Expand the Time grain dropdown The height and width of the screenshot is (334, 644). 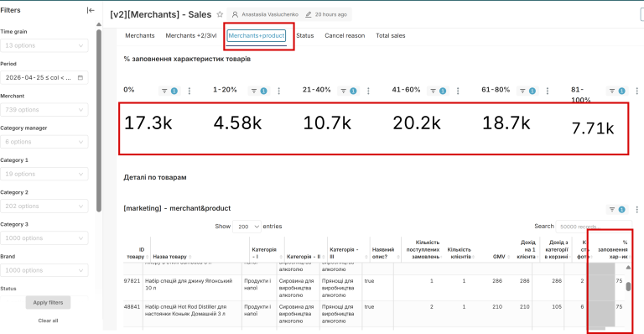tap(44, 45)
